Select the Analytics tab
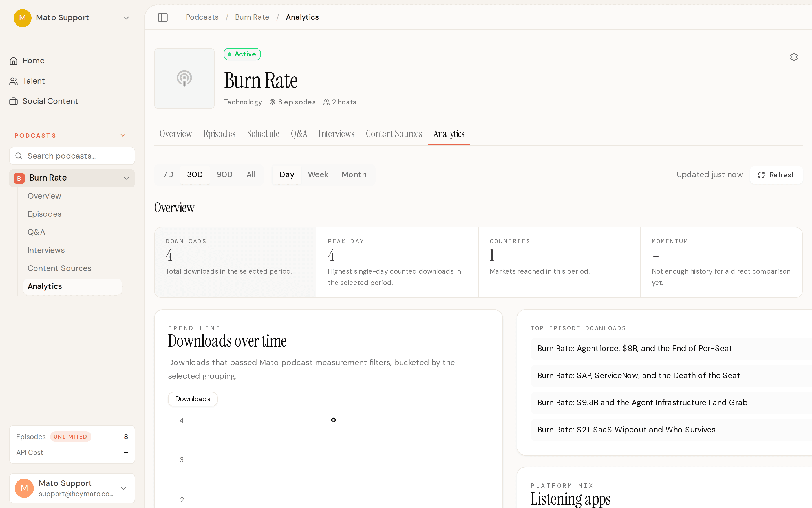Image resolution: width=812 pixels, height=508 pixels. [x=449, y=134]
